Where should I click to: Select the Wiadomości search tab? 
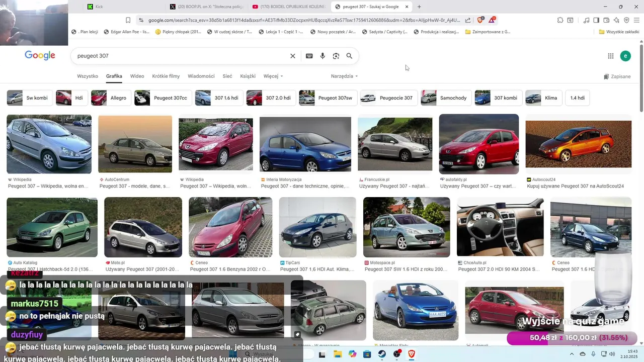[201, 76]
